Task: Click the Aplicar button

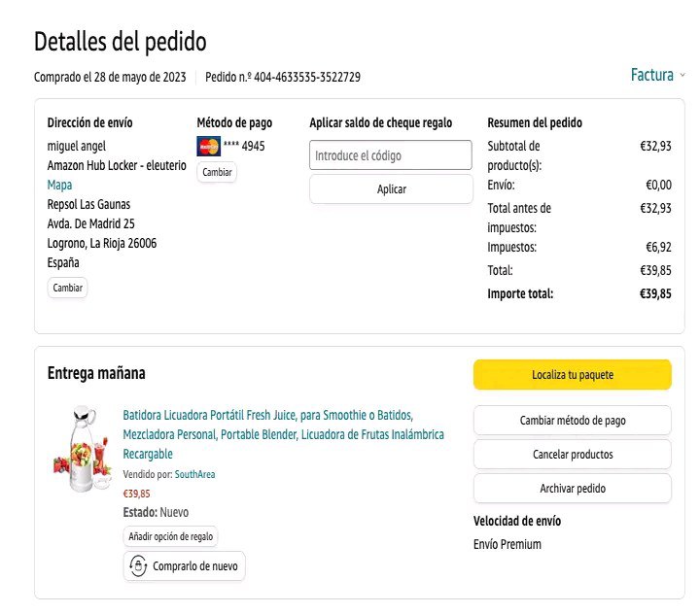Action: click(x=391, y=189)
